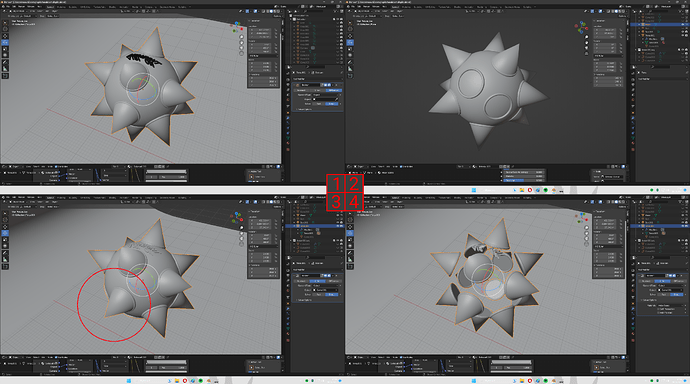Open the Modifiers wrench tab in bottom-right properties

pyautogui.click(x=633, y=309)
